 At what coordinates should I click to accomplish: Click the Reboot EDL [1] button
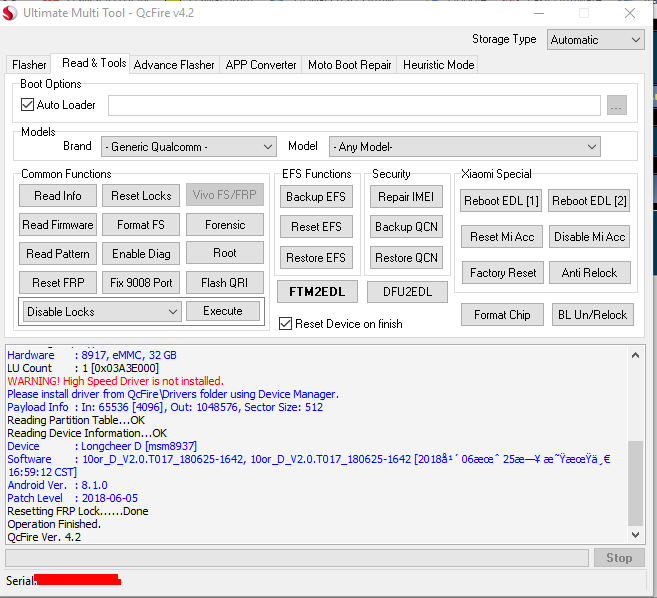pyautogui.click(x=501, y=201)
